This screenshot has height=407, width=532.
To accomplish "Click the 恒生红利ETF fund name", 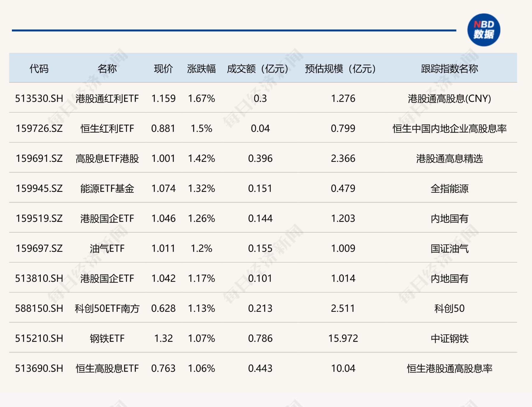I will [107, 129].
